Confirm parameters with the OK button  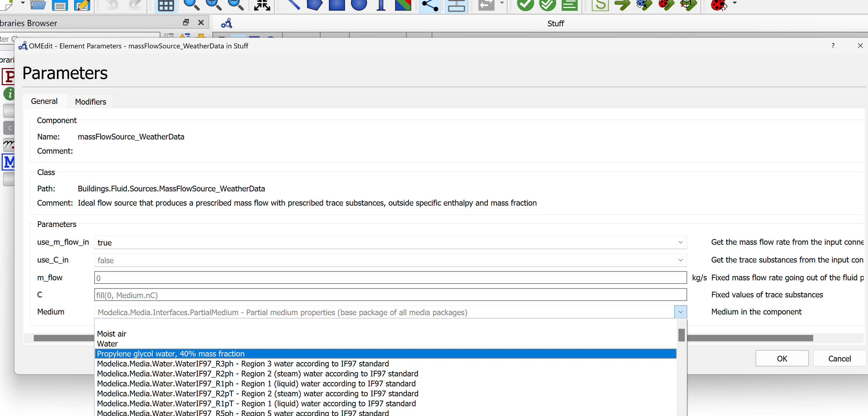pos(782,358)
